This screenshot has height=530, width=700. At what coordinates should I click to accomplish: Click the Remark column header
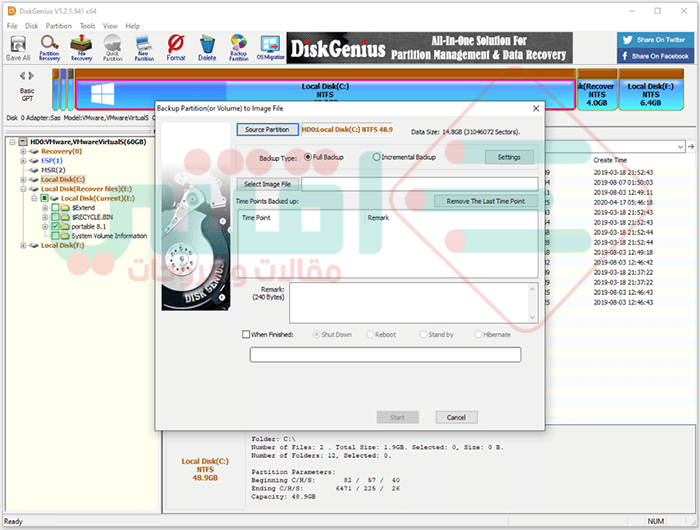[x=378, y=218]
